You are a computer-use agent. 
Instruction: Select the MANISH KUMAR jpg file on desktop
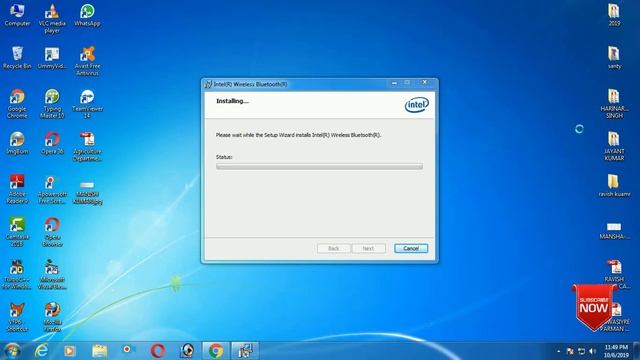87,193
